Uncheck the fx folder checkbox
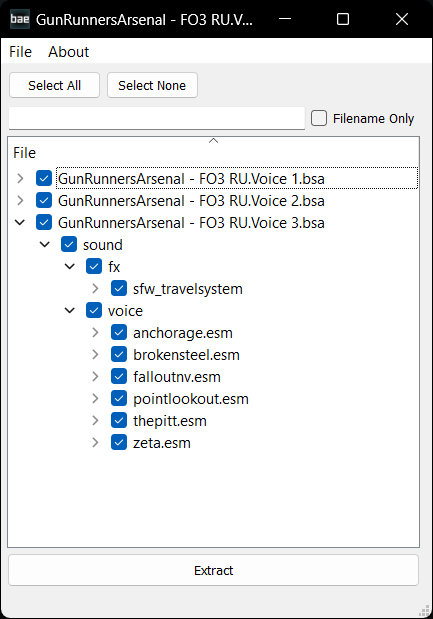This screenshot has height=619, width=433. (94, 266)
